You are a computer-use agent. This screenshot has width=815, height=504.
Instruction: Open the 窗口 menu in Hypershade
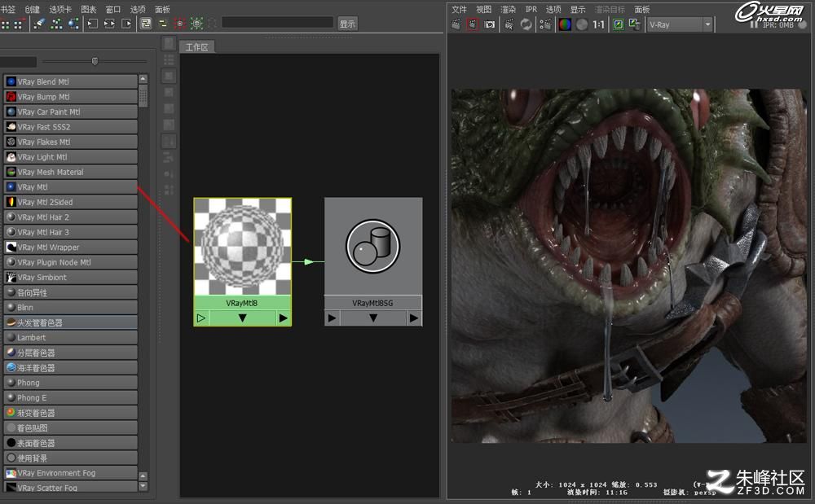(112, 9)
